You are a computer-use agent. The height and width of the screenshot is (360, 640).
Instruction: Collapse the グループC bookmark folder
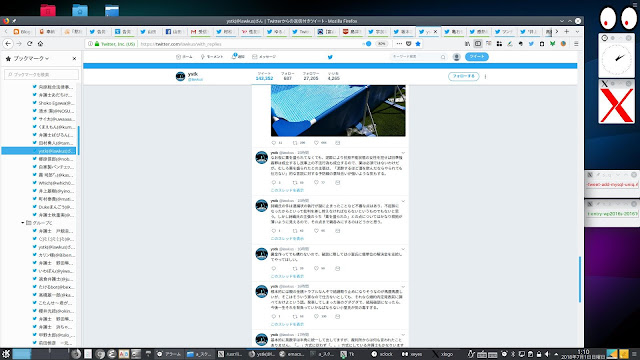(22, 223)
